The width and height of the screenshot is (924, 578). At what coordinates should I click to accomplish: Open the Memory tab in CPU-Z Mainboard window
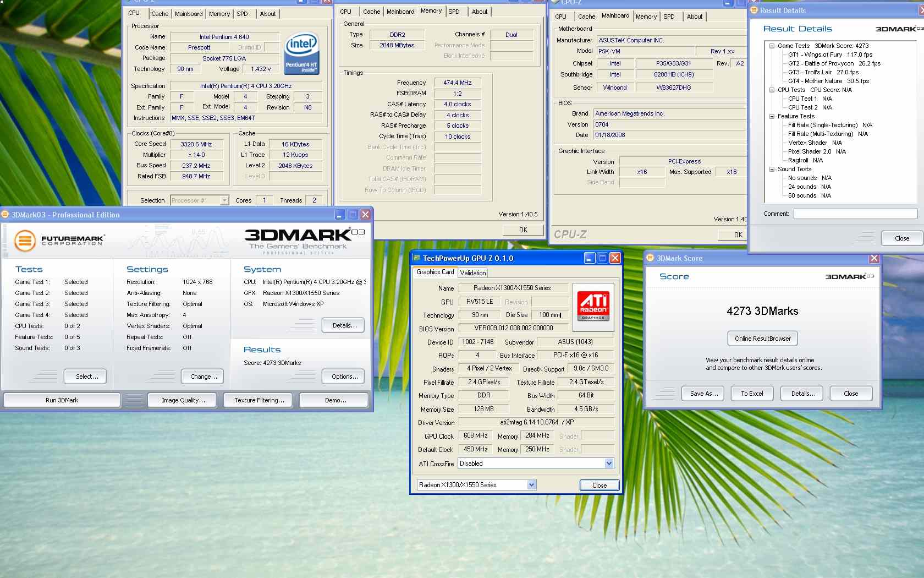tap(646, 17)
